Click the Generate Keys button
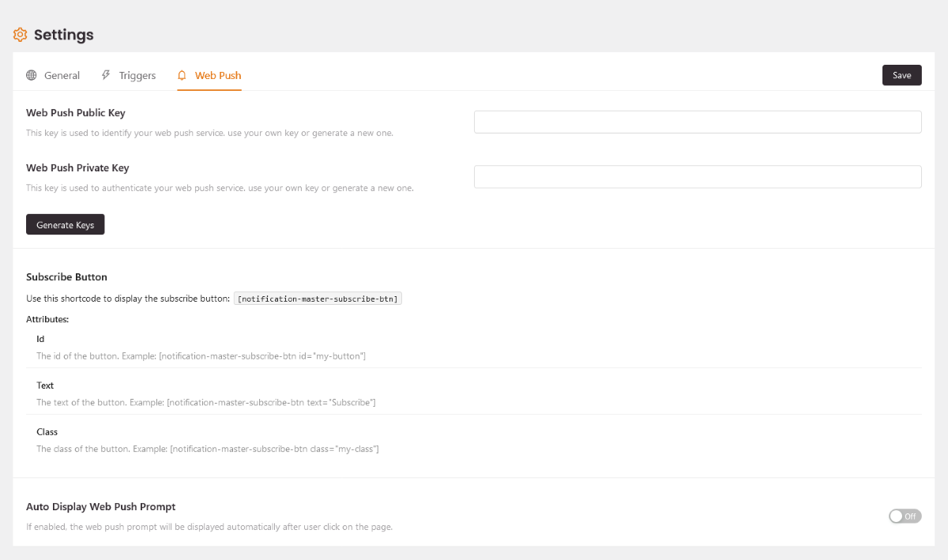Screen dimensions: 948x560 click(66, 225)
